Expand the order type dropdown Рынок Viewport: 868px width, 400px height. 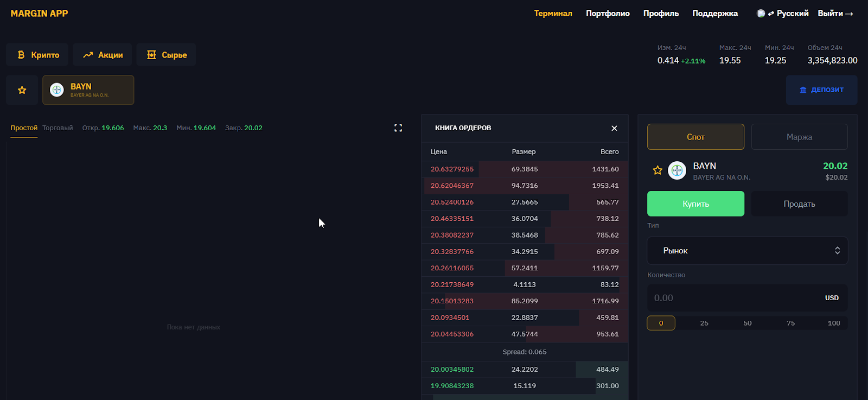(747, 251)
